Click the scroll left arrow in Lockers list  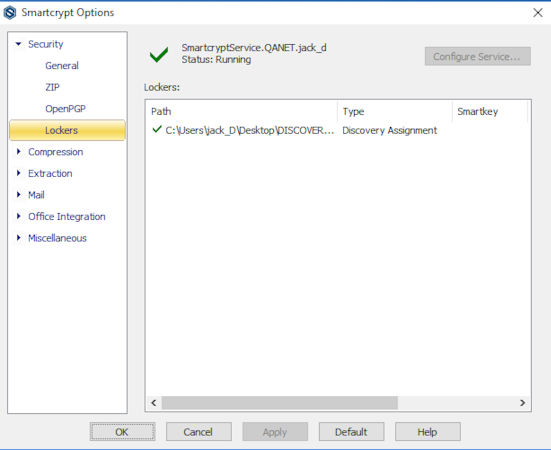pyautogui.click(x=154, y=403)
